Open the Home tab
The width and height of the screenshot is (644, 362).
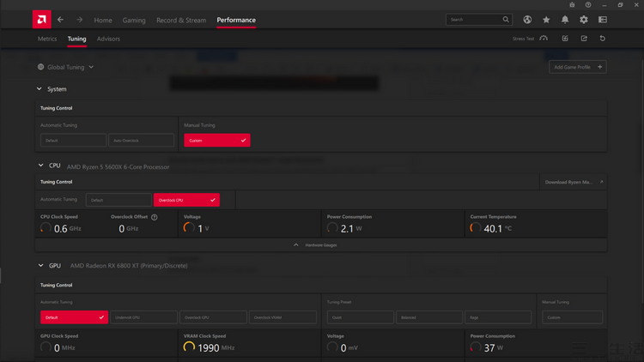pos(103,20)
